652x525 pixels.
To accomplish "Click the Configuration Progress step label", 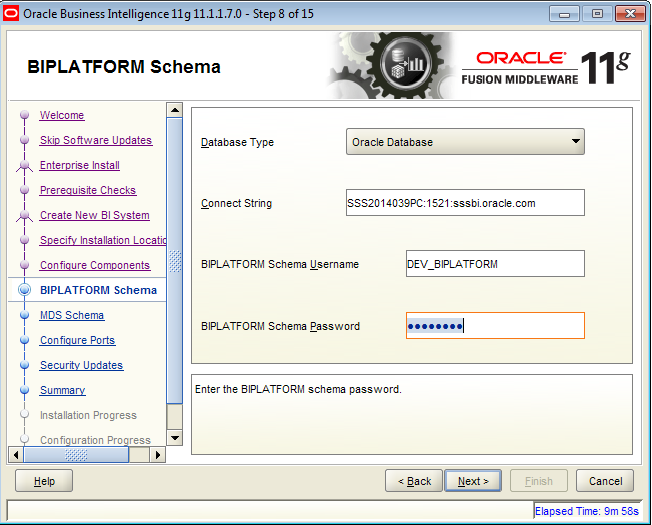I will pyautogui.click(x=95, y=440).
